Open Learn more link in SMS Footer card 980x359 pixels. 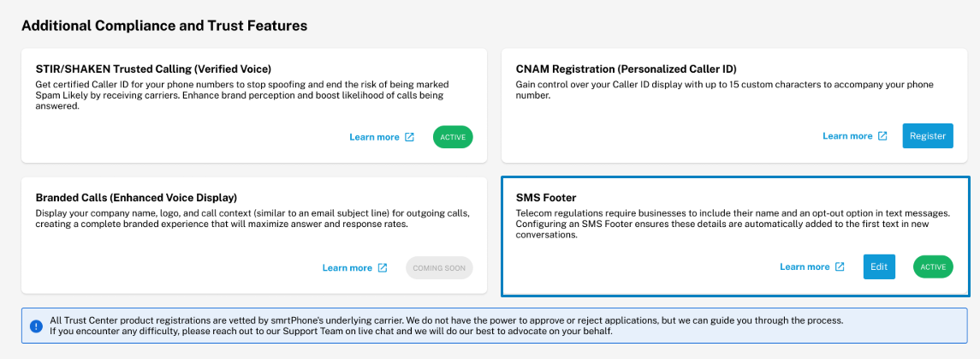[x=805, y=267]
